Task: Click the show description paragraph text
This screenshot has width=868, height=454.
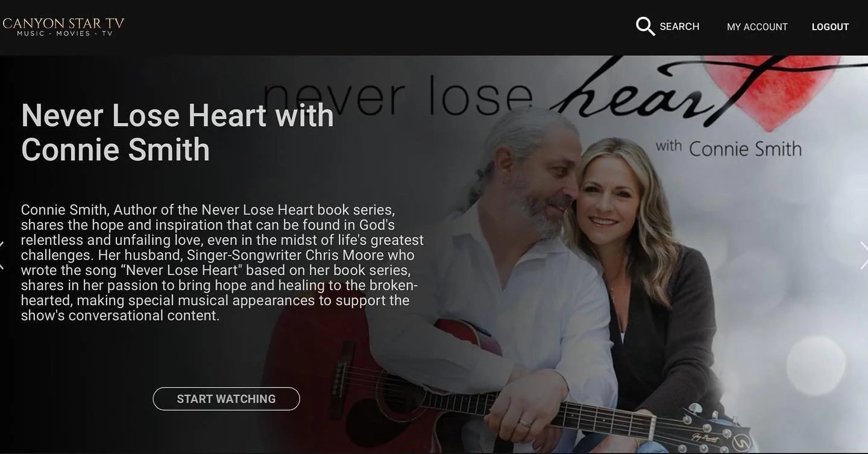Action: (222, 262)
